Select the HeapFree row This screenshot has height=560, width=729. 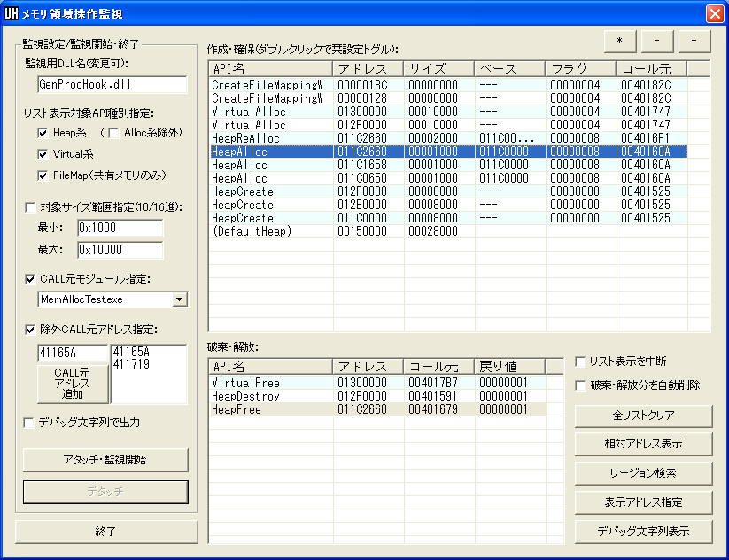tap(377, 409)
